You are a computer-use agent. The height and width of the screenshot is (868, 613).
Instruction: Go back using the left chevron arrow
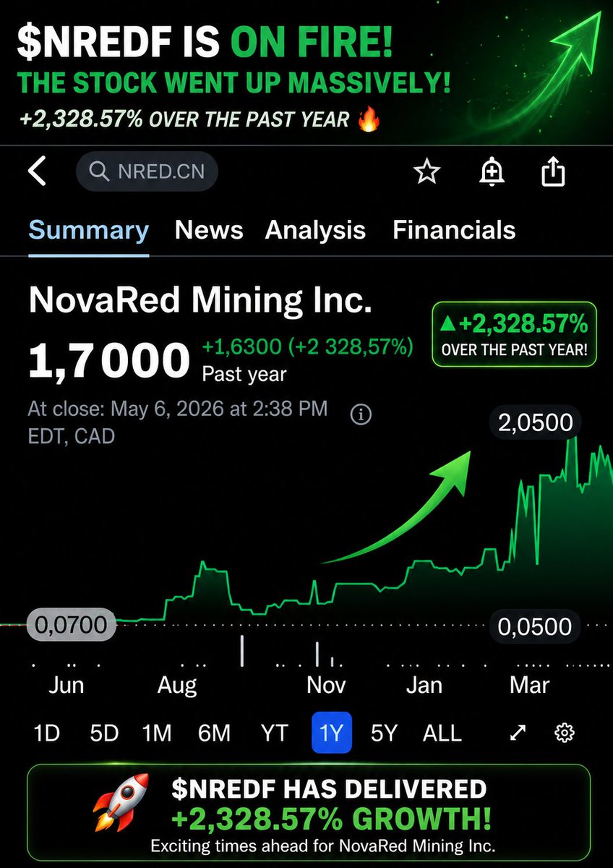36,171
